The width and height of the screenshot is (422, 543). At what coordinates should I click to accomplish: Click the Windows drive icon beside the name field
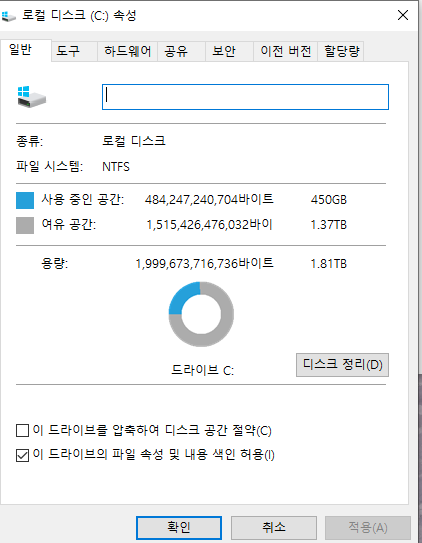[32, 97]
